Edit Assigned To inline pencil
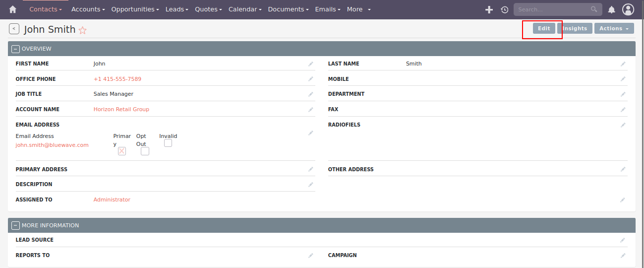This screenshot has height=268, width=644. coord(623,200)
